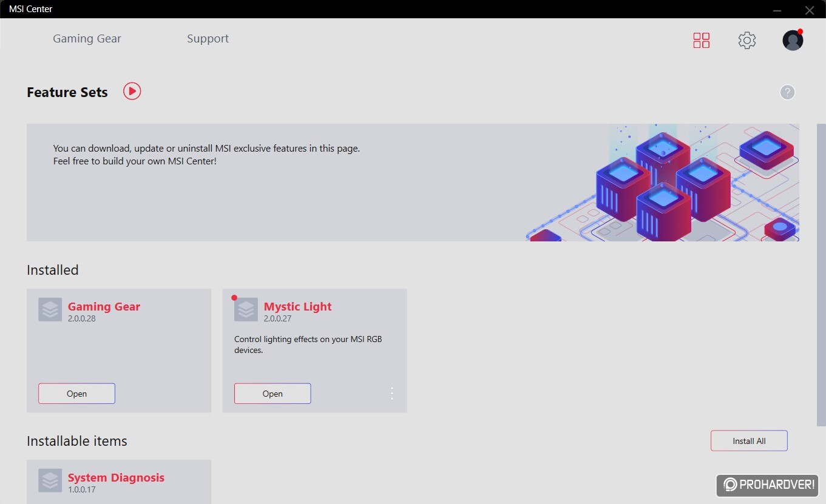Viewport: 826px width, 504px height.
Task: Open the user profile avatar
Action: [793, 40]
